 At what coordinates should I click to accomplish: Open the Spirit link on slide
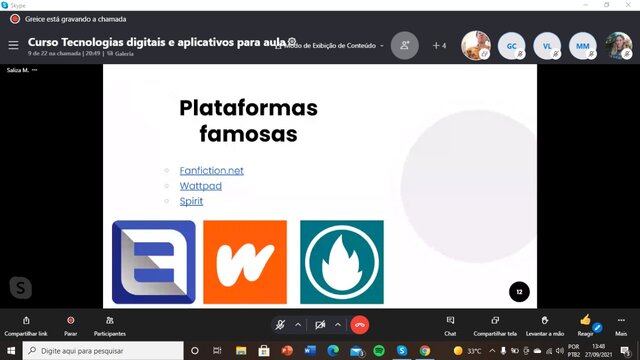(191, 201)
